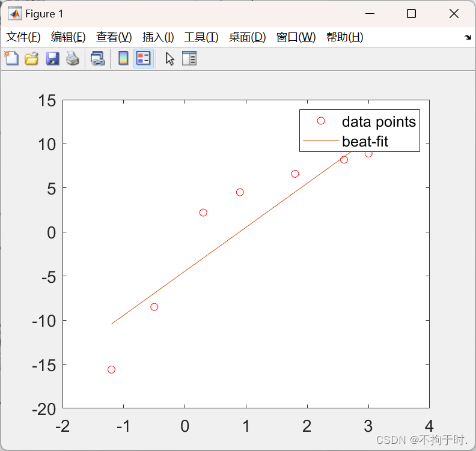Click the y-axis tick label 15

pos(47,101)
